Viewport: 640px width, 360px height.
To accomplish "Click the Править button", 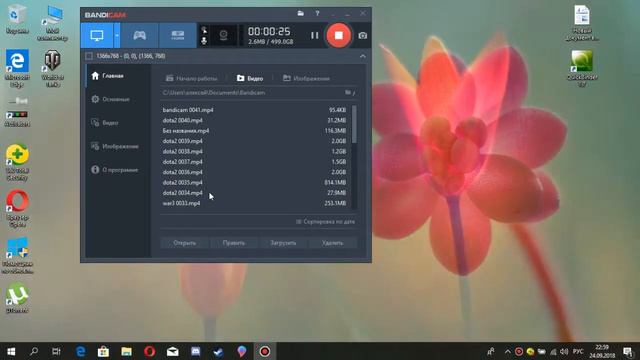I will click(234, 243).
